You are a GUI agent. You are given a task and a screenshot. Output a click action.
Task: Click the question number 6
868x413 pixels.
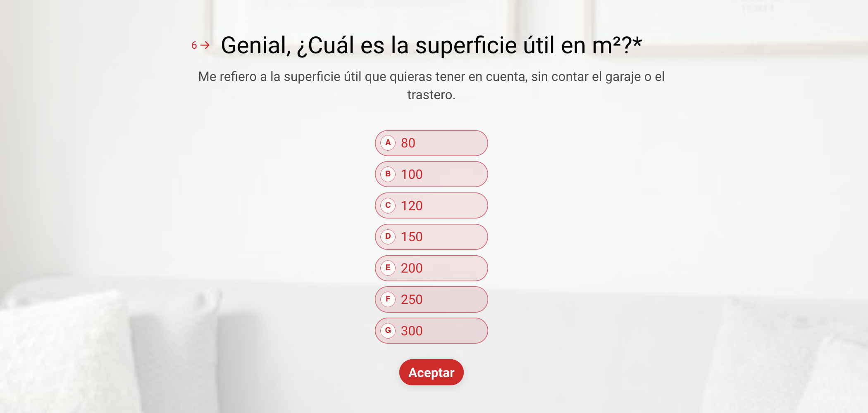[x=194, y=45]
